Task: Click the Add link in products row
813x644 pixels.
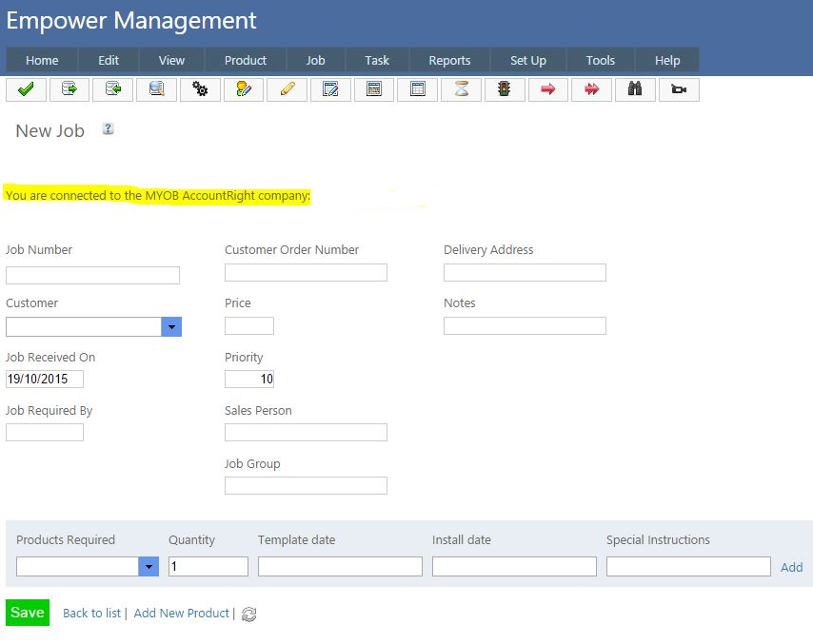Action: tap(791, 567)
